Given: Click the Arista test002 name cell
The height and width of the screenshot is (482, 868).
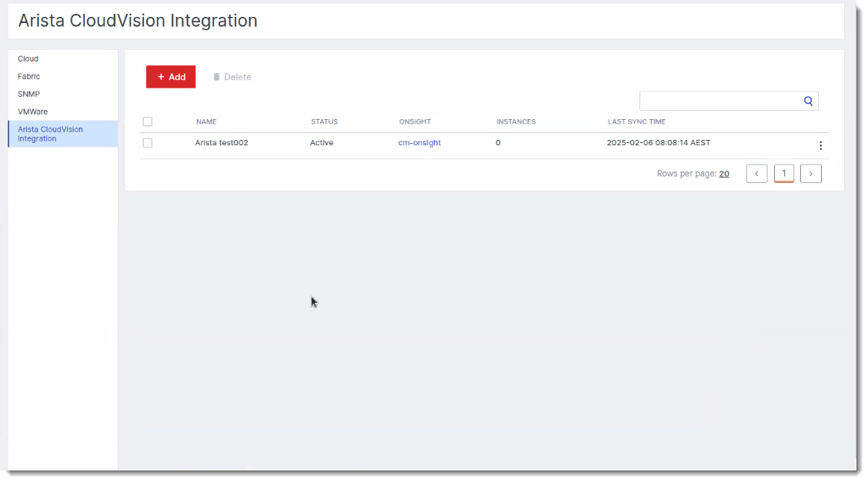Looking at the screenshot, I should click(x=222, y=143).
